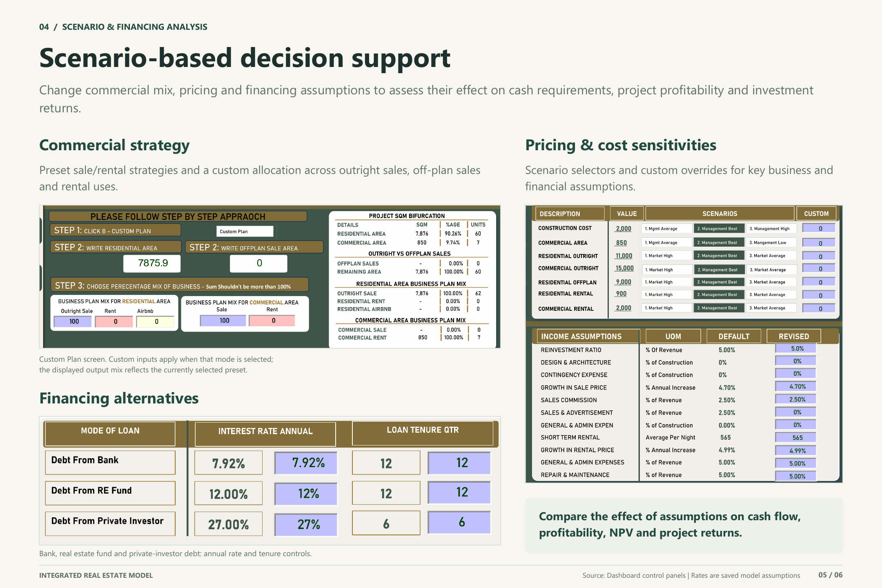Click the Construction Cost value 2,000
882x588 pixels.
pos(624,229)
